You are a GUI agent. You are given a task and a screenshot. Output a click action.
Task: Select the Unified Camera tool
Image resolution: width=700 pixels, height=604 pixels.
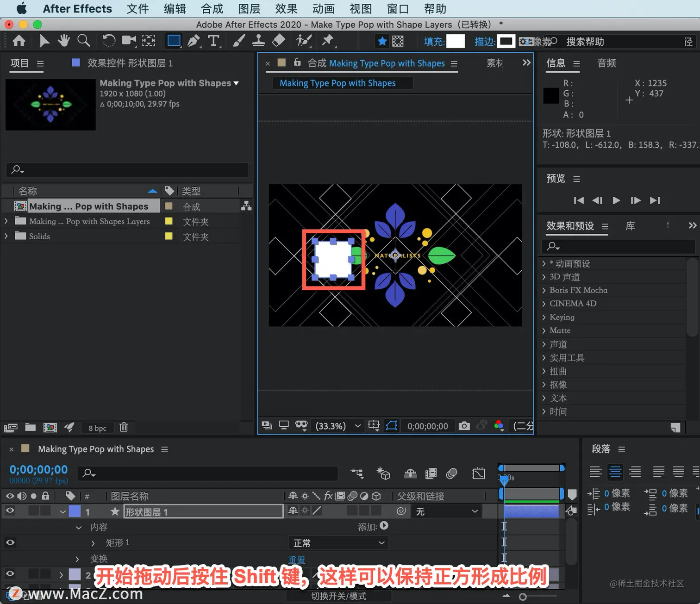pyautogui.click(x=129, y=41)
